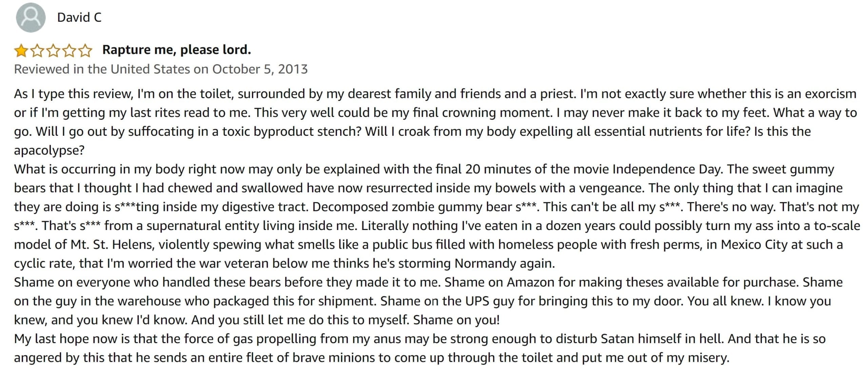Open the 'Rapture me, please lord.' review title
This screenshot has width=868, height=376.
coord(177,50)
